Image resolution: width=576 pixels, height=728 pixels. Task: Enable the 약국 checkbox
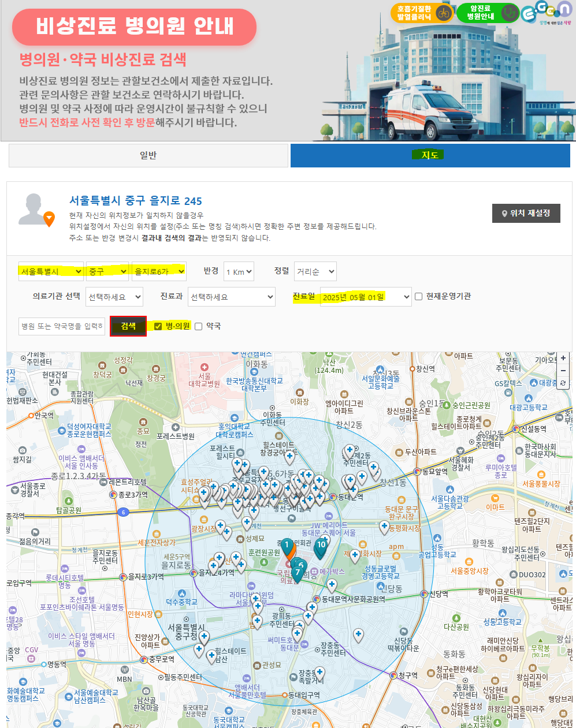coord(199,326)
